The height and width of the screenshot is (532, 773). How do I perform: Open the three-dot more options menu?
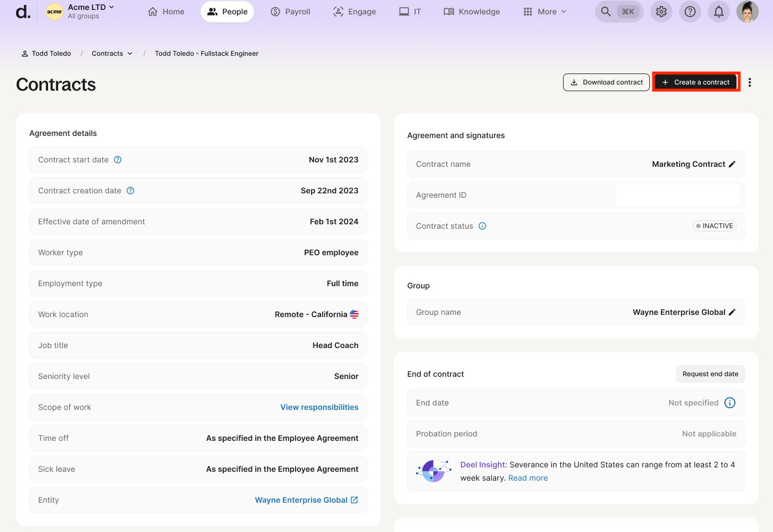(749, 82)
